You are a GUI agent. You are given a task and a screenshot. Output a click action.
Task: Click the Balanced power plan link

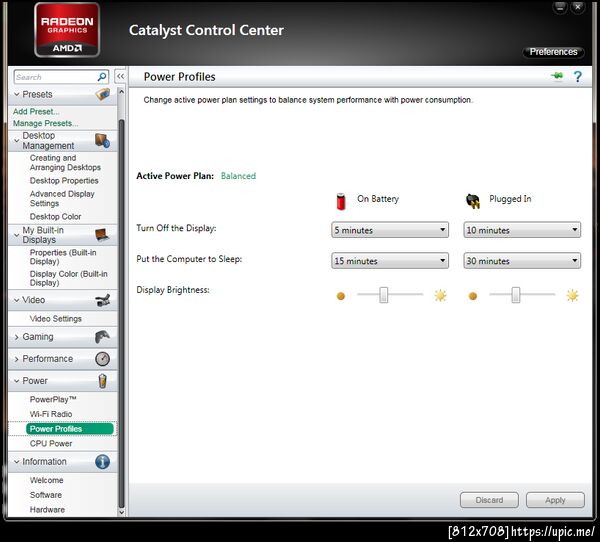[238, 176]
